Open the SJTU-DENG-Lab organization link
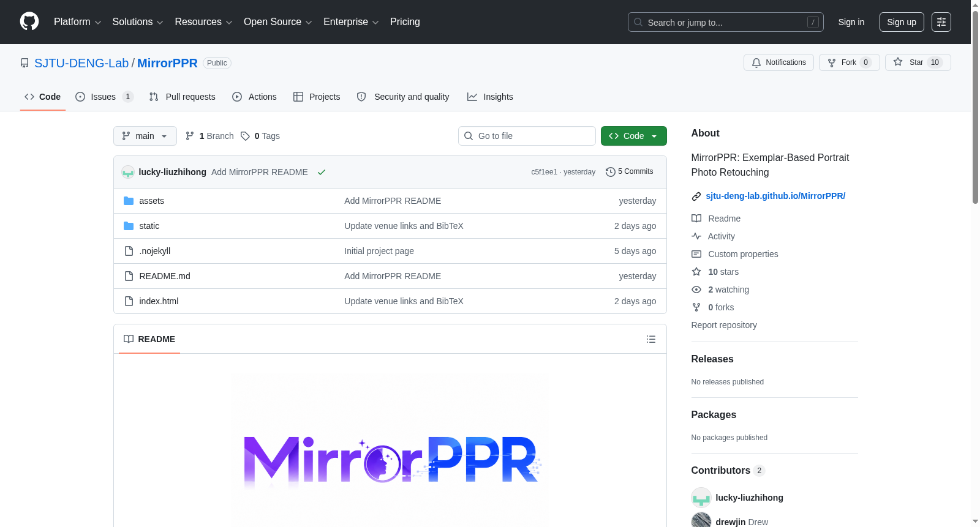 coord(81,63)
